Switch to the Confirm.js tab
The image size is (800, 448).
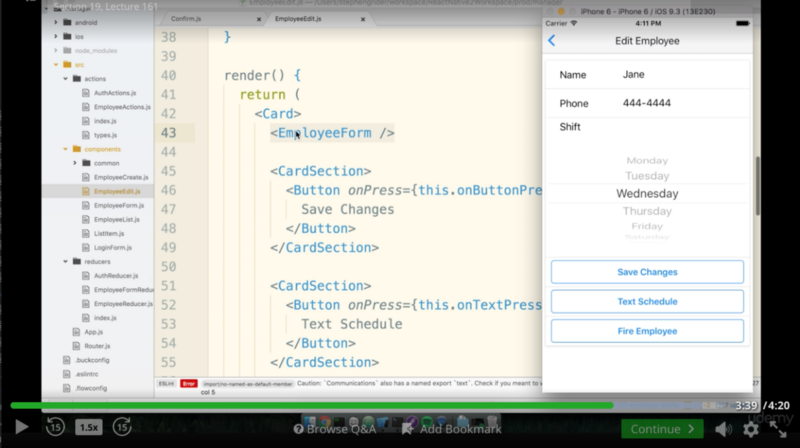(190, 18)
